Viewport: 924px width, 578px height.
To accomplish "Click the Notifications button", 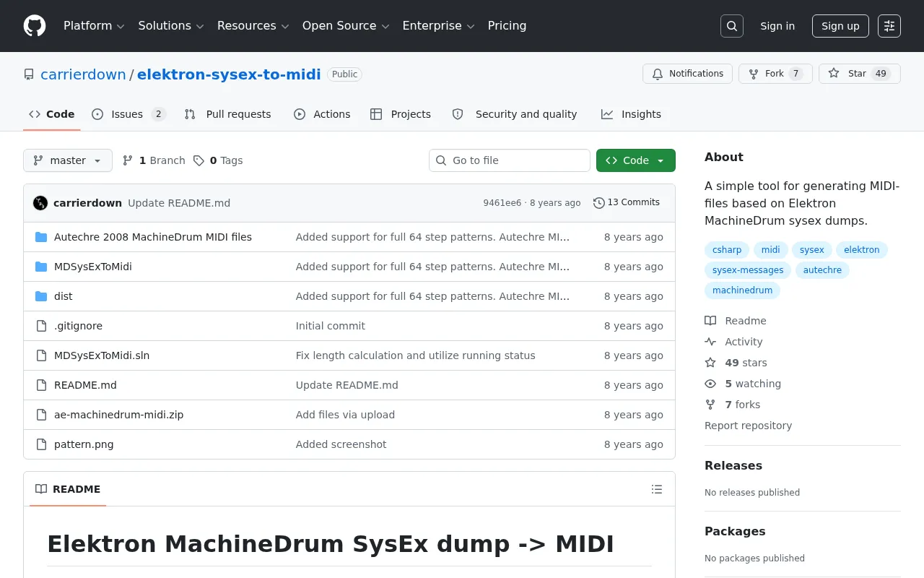I will click(x=688, y=74).
